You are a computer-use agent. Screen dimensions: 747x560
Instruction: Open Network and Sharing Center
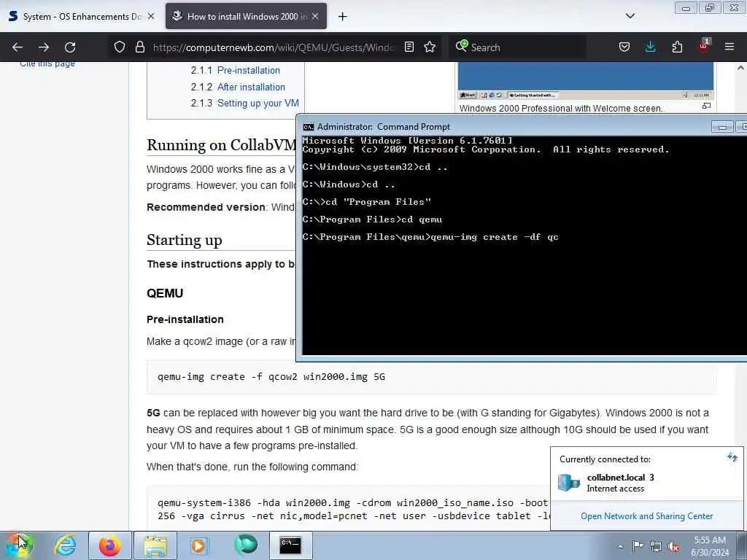pyautogui.click(x=646, y=516)
